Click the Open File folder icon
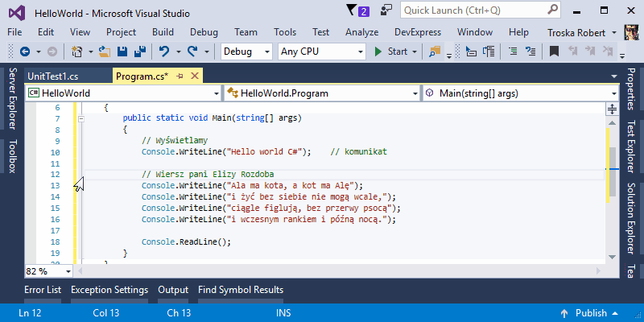This screenshot has width=644, height=322. point(105,52)
